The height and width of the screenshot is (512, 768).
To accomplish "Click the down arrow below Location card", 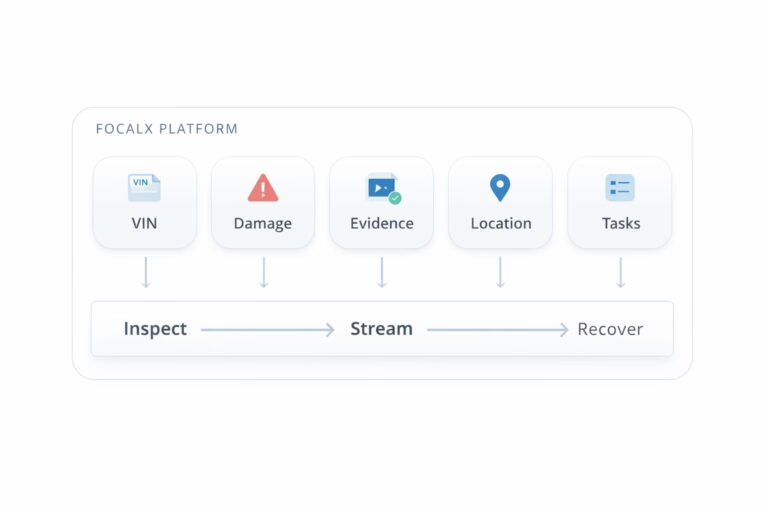I will click(x=500, y=272).
